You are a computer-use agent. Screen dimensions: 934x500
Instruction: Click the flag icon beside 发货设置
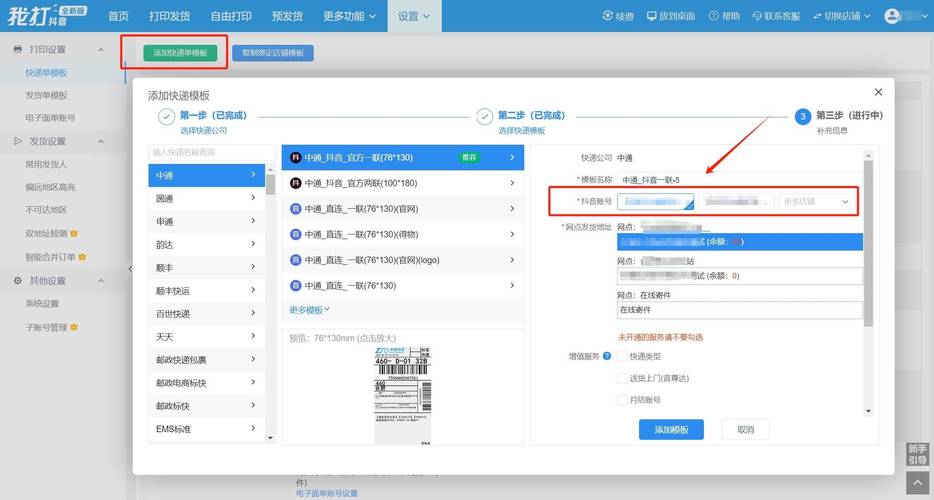[18, 141]
